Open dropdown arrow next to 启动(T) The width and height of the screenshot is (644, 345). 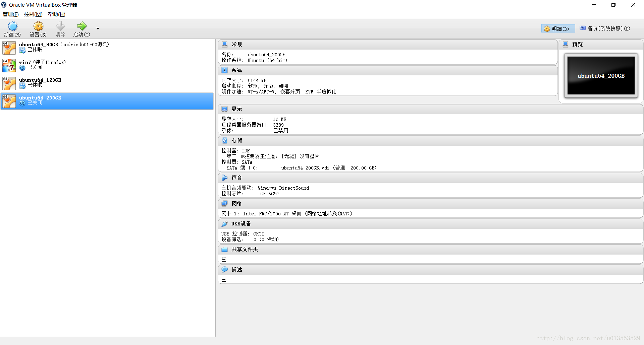[x=98, y=29]
